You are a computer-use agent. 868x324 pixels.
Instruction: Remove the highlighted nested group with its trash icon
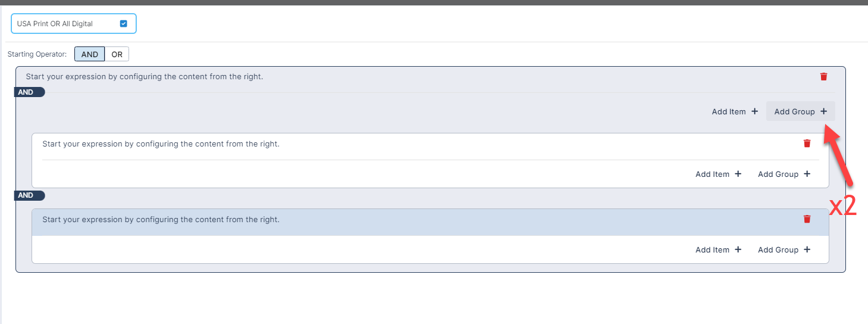807,219
